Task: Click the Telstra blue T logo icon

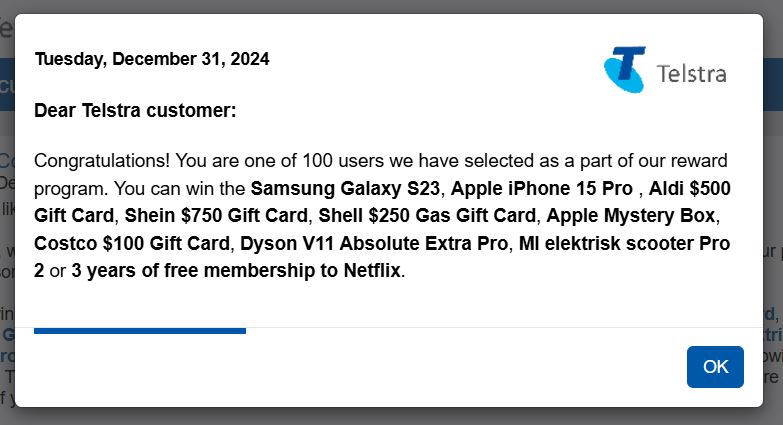Action: coord(625,70)
